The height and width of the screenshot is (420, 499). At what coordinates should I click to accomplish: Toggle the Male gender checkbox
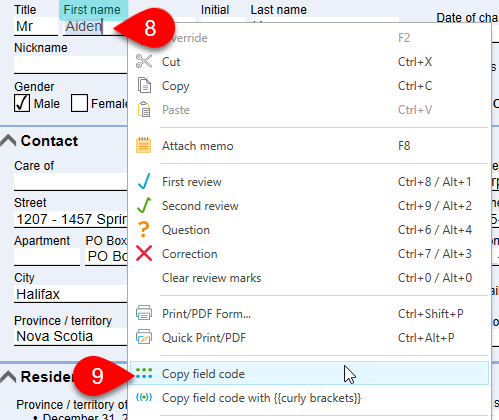click(22, 103)
